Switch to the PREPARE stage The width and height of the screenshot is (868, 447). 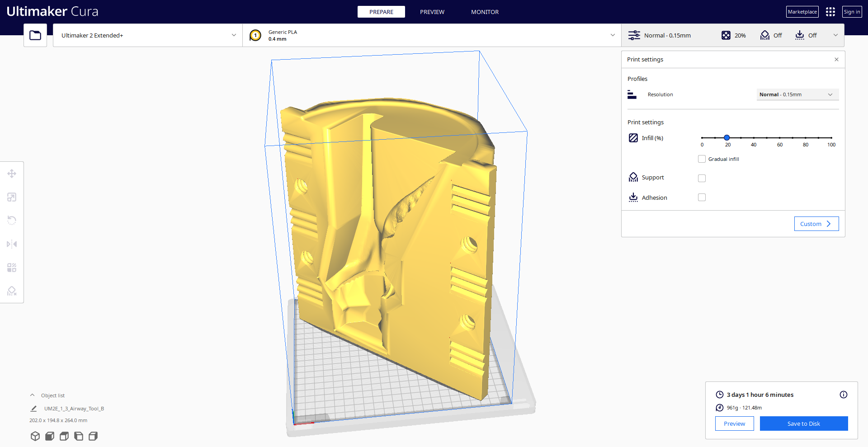(381, 12)
